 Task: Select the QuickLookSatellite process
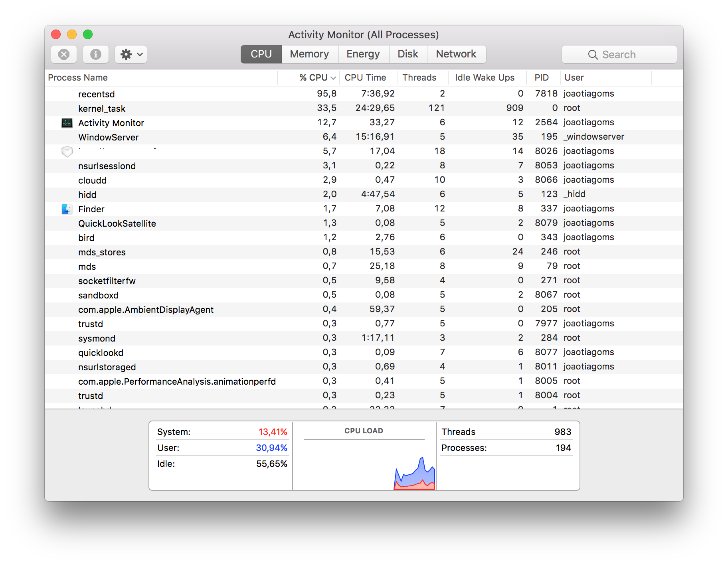click(x=117, y=223)
